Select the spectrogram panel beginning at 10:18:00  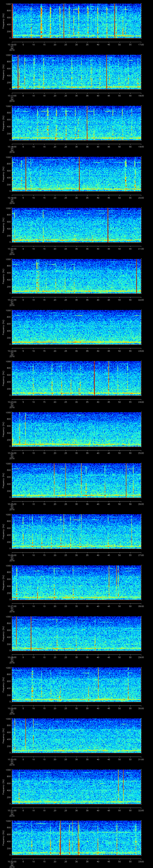point(76,123)
